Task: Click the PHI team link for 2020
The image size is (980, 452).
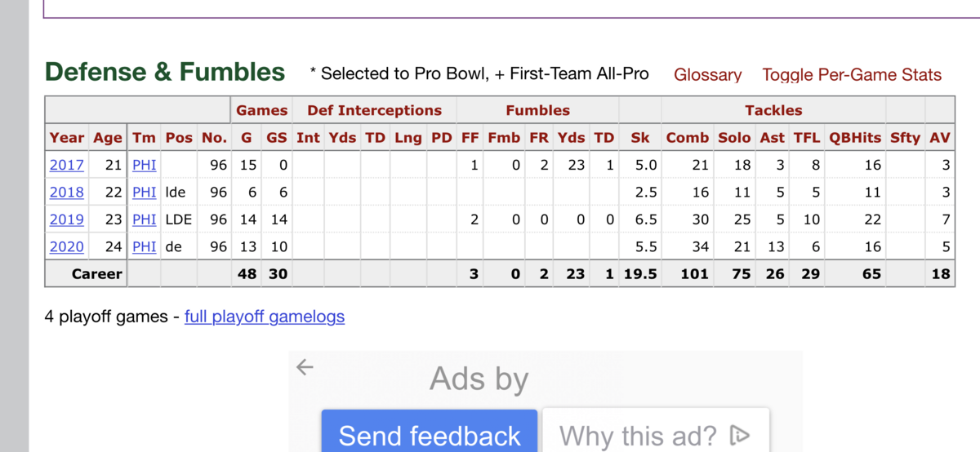Action: 145,246
